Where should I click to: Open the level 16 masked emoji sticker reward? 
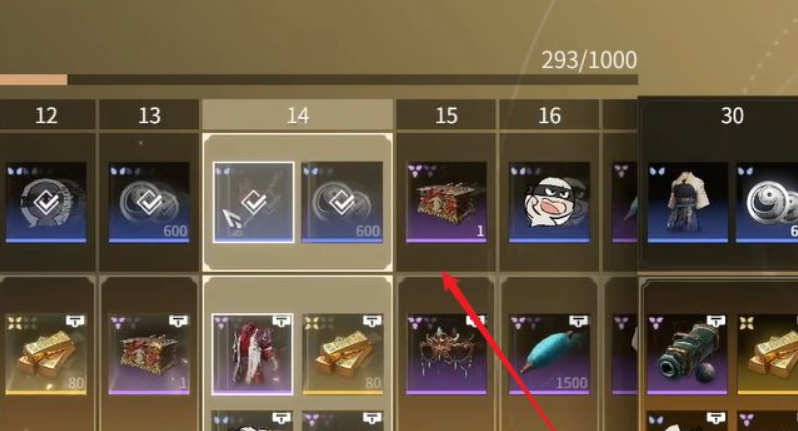549,202
